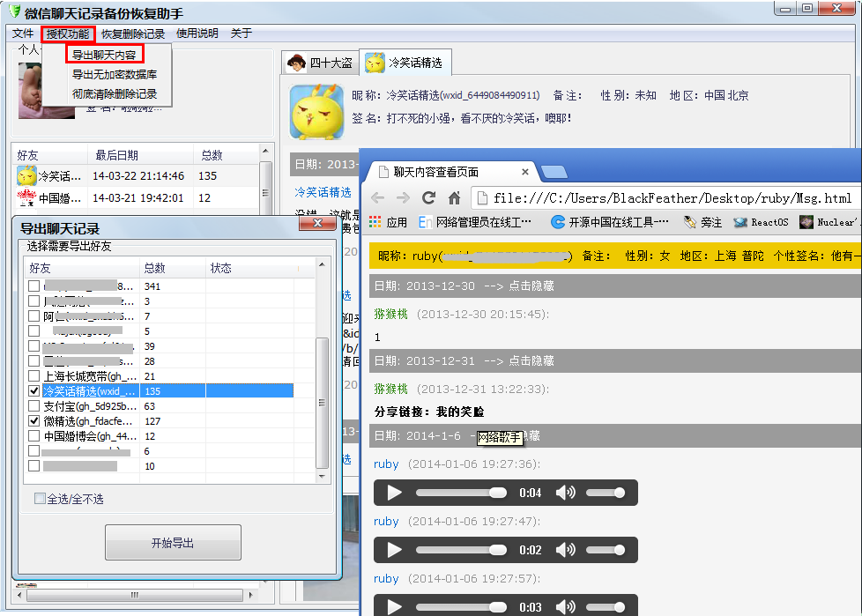Mute the 0:02 audio clip
This screenshot has width=862, height=616.
click(565, 550)
